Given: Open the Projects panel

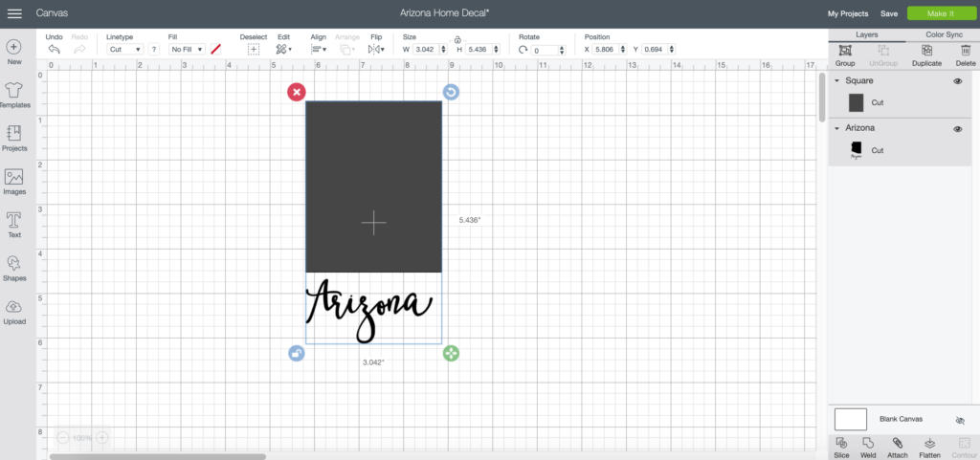Looking at the screenshot, I should tap(14, 139).
